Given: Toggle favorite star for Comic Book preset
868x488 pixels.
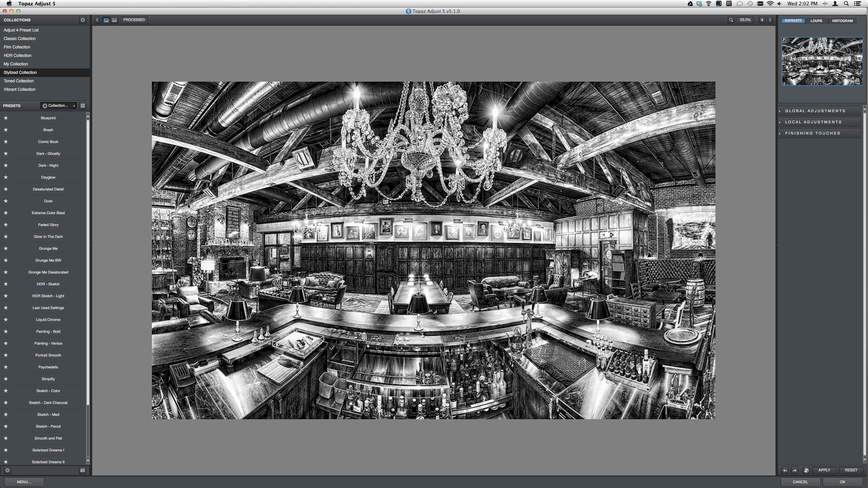Looking at the screenshot, I should (6, 142).
